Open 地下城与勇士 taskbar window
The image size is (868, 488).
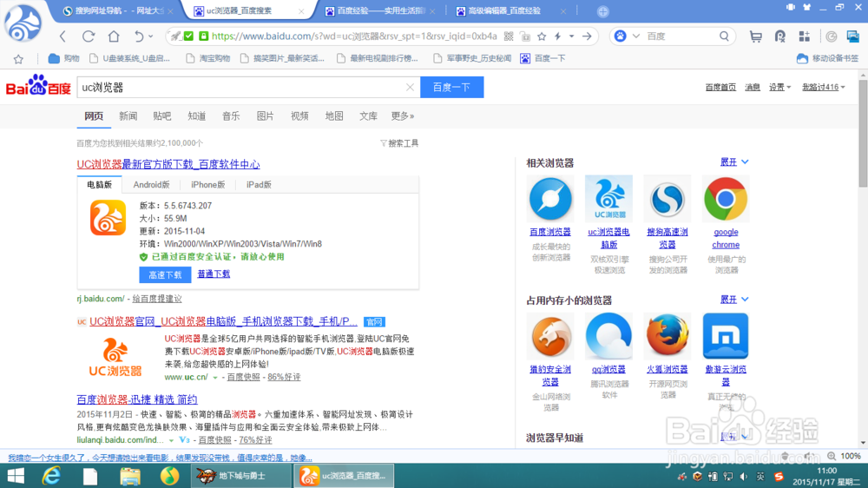tap(241, 476)
